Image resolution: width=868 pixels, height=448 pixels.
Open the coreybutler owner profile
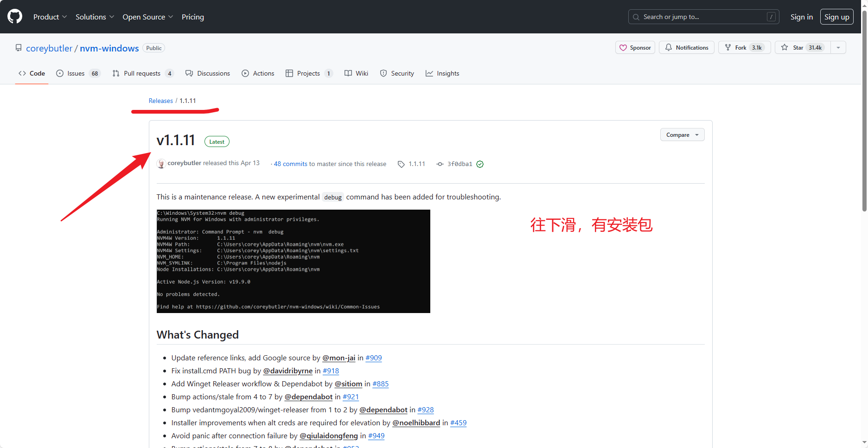tap(49, 48)
